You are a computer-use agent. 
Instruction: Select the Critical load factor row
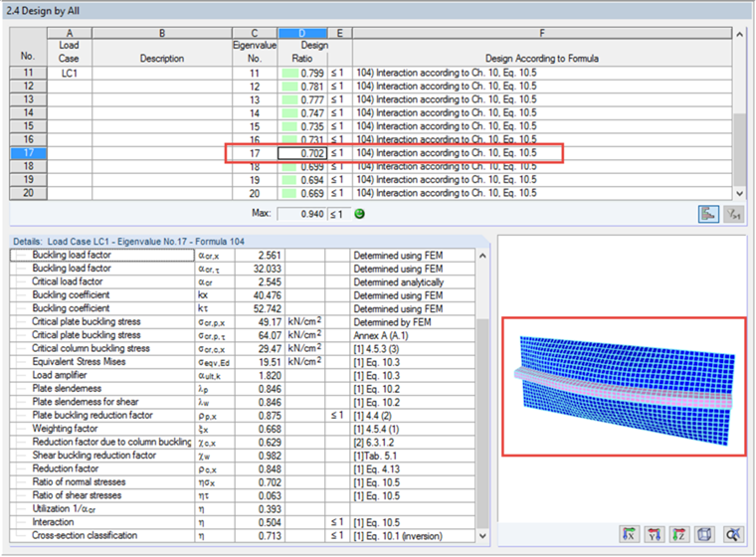point(243,281)
